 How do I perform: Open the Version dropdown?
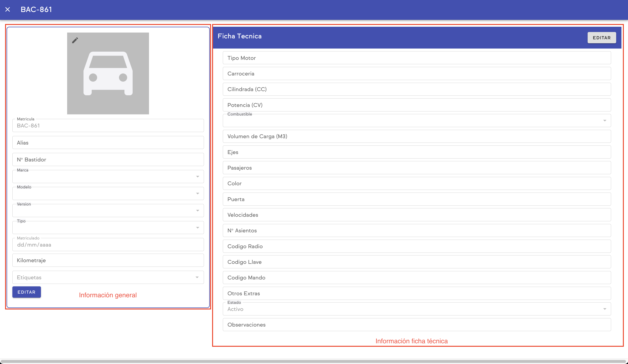tap(108, 211)
